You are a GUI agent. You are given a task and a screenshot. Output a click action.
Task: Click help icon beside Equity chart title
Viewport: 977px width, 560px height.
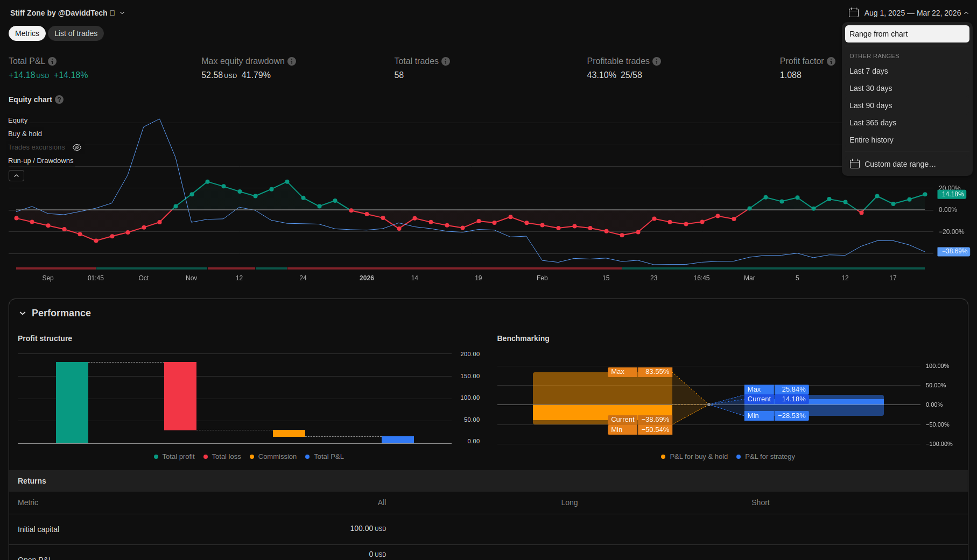(x=59, y=100)
